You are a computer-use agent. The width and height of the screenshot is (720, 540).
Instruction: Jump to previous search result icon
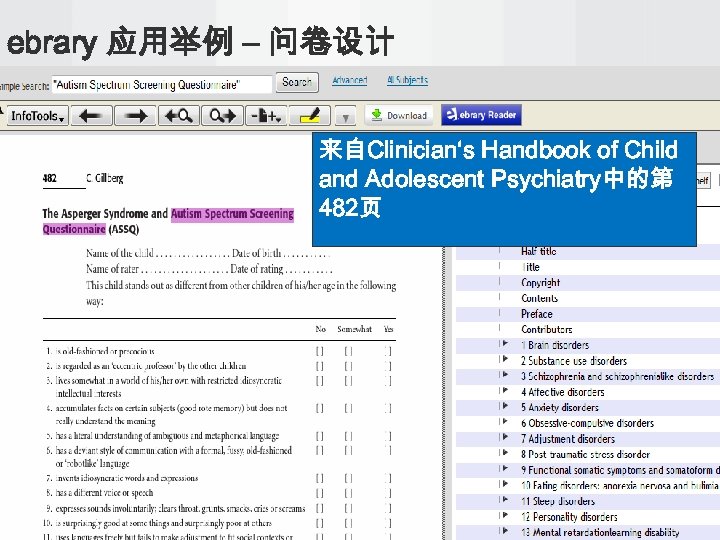tap(179, 116)
